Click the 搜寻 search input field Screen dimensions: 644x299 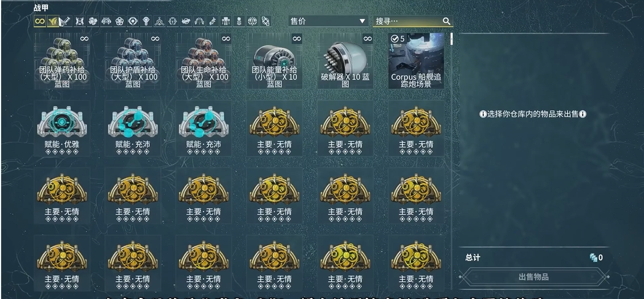pyautogui.click(x=413, y=21)
